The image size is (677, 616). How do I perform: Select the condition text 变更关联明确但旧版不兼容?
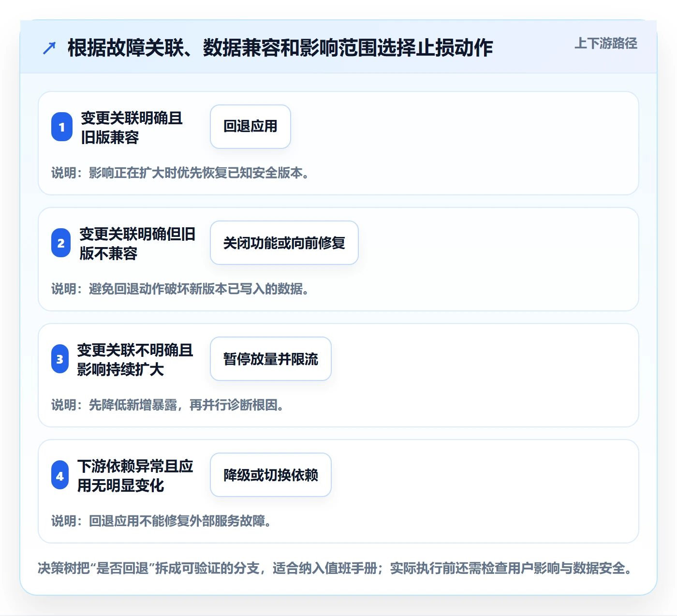coord(137,243)
